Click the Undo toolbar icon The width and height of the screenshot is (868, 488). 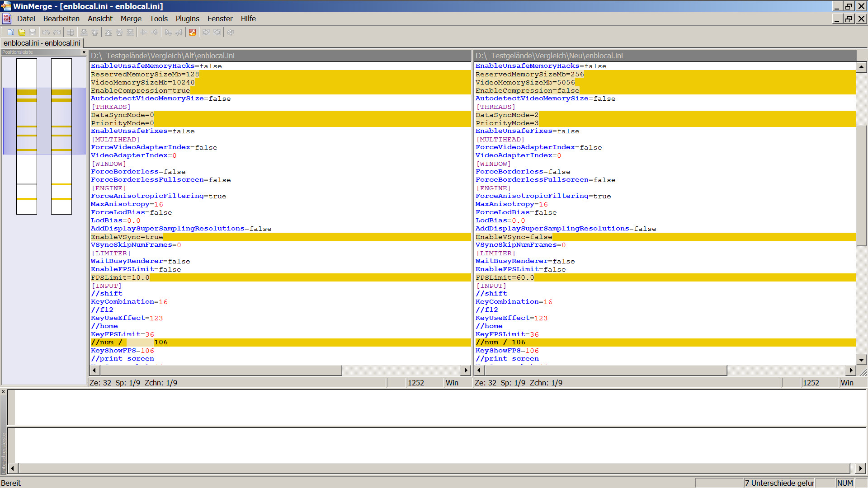point(46,32)
